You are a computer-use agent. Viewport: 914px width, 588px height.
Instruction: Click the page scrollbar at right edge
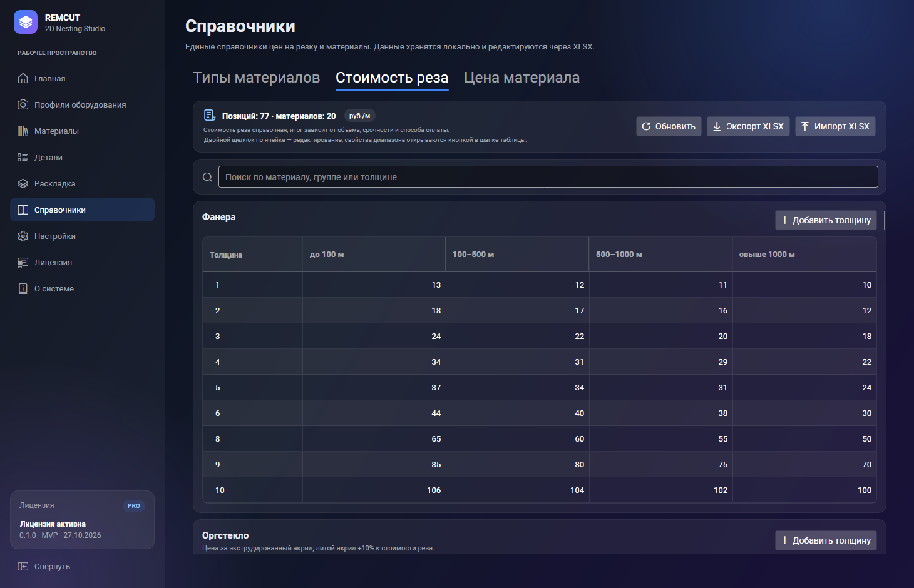point(884,220)
